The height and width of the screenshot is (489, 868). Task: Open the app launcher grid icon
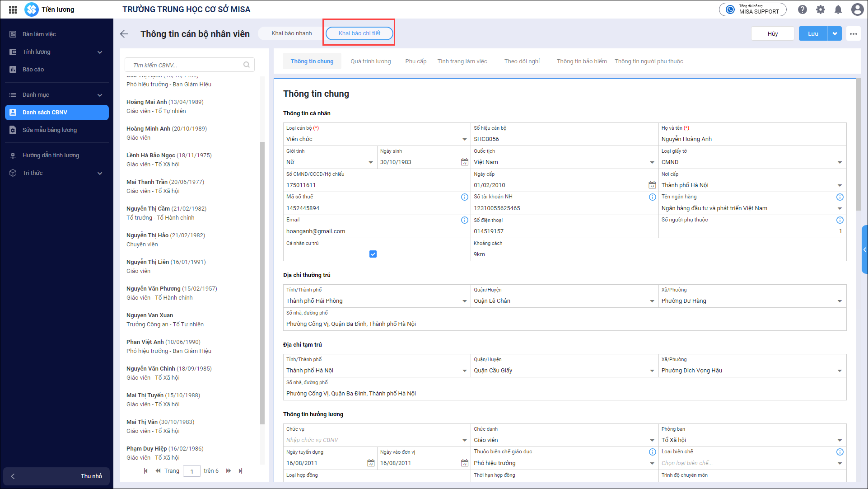pyautogui.click(x=13, y=9)
